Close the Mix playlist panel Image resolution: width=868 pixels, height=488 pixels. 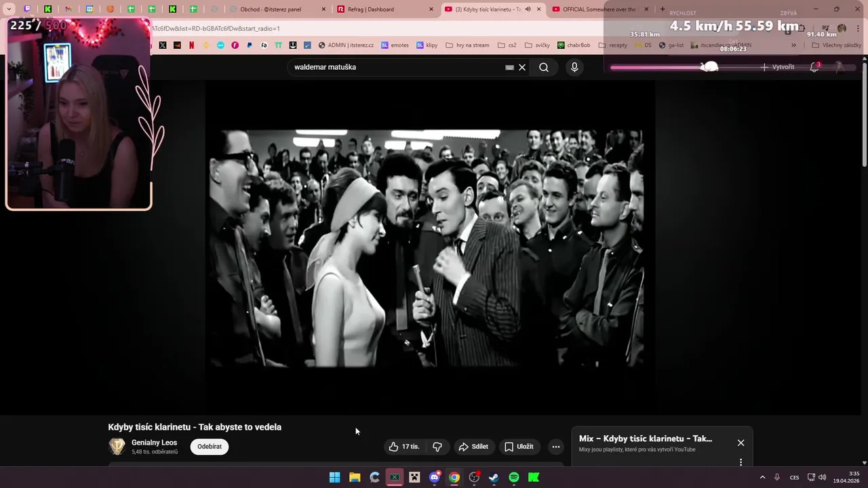[x=741, y=443]
